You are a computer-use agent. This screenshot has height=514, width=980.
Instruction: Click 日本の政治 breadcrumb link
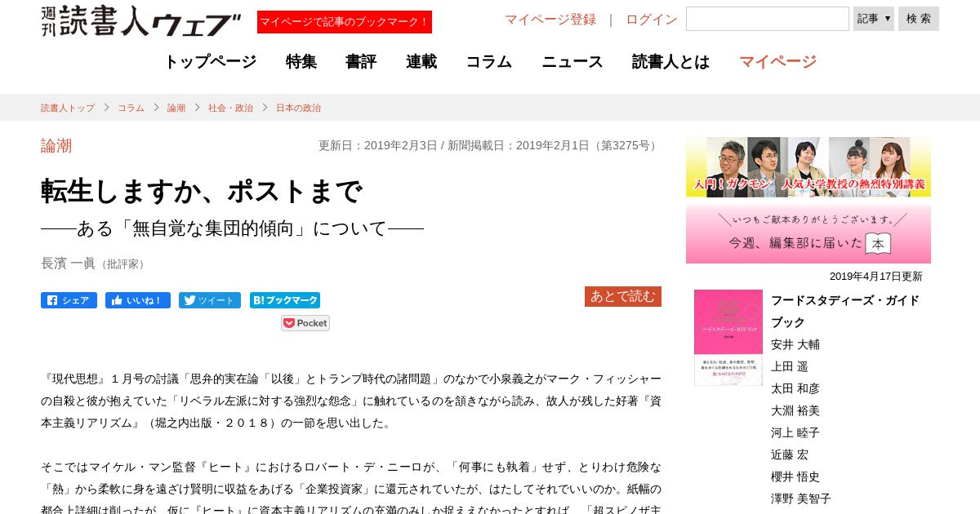pos(298,108)
